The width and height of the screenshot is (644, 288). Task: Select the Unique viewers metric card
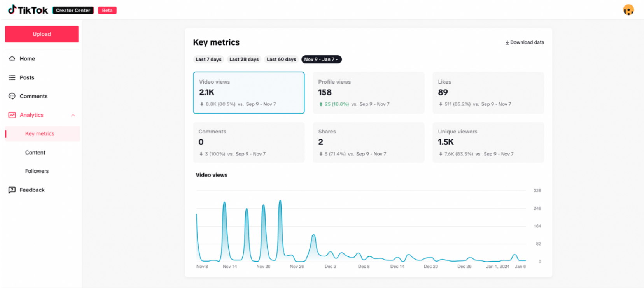coord(488,142)
